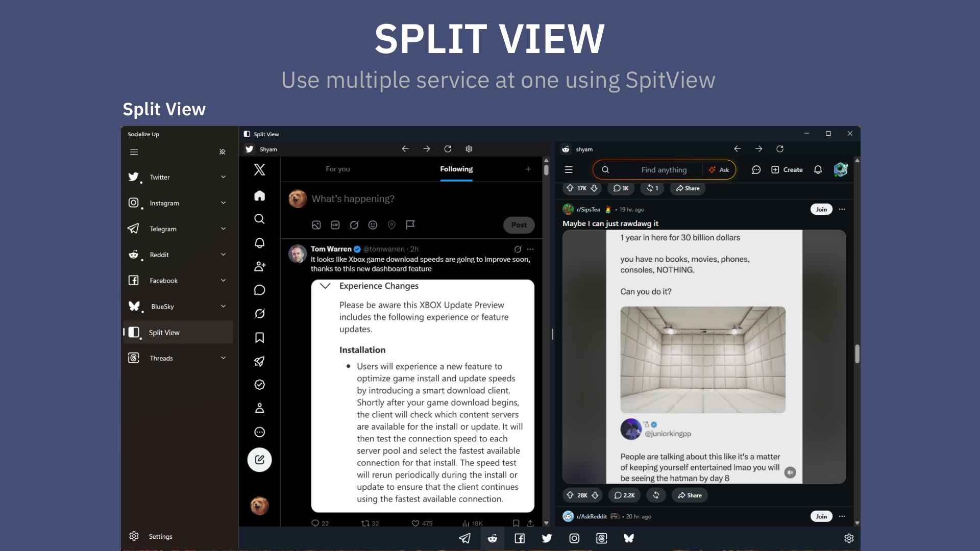Select Split View in the sidebar
Screen dimensions: 980x551
click(x=178, y=332)
